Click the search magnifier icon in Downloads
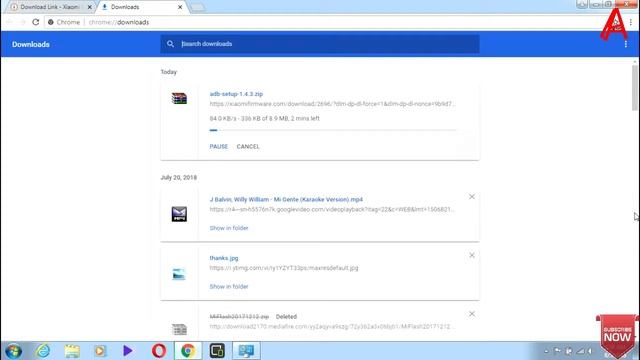Image resolution: width=640 pixels, height=360 pixels. 170,44
